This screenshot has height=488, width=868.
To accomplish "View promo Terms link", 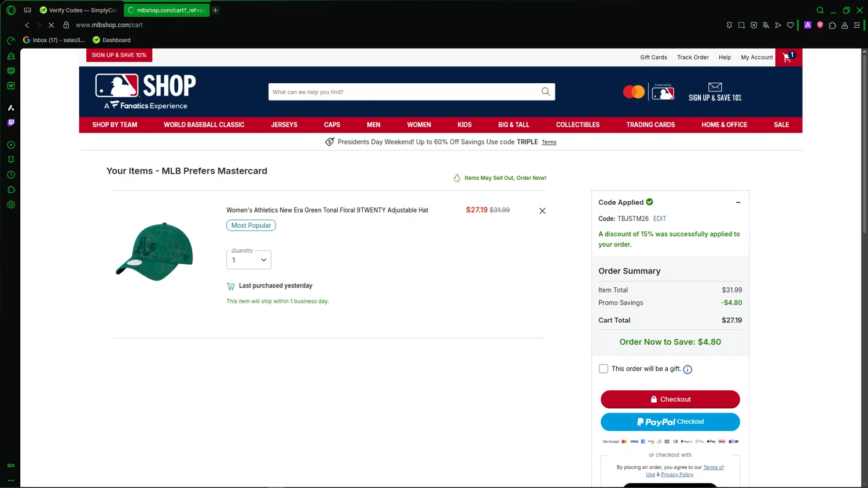I will pos(549,142).
